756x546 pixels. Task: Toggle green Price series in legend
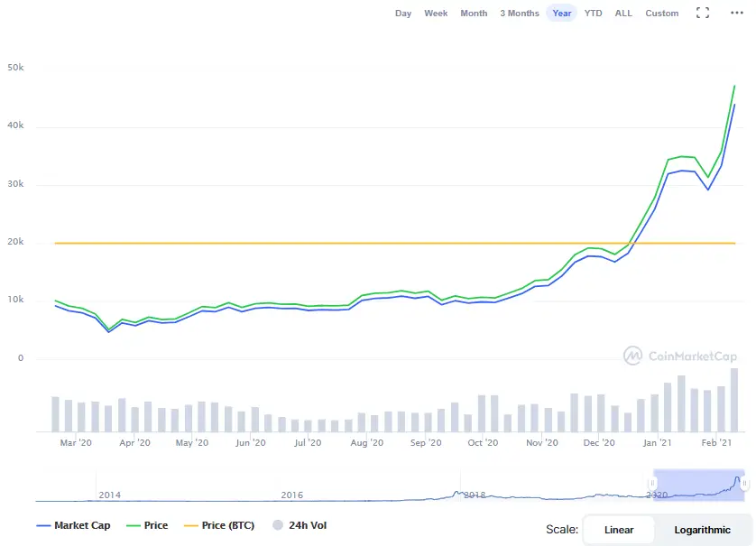pos(147,525)
